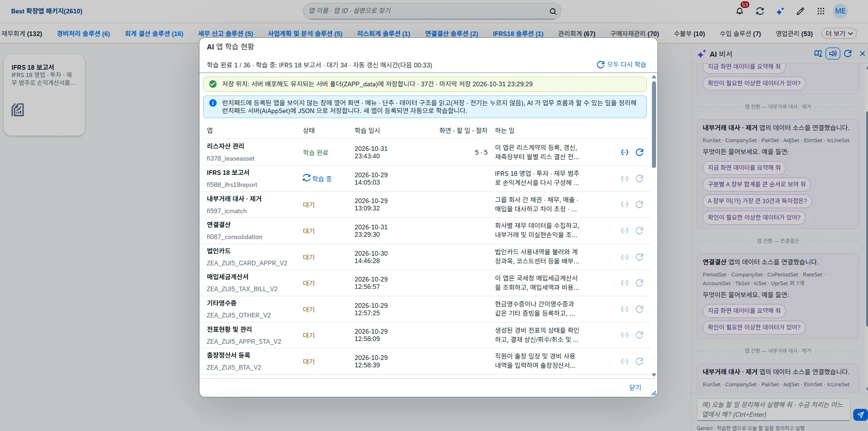Screen dimensions: 868x431
Task: Click the 학습 중 status for IFRS 18 보고서
Action: pos(317,179)
